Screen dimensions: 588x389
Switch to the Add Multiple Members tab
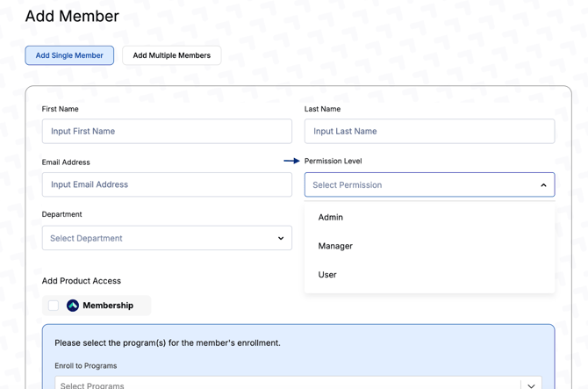171,55
